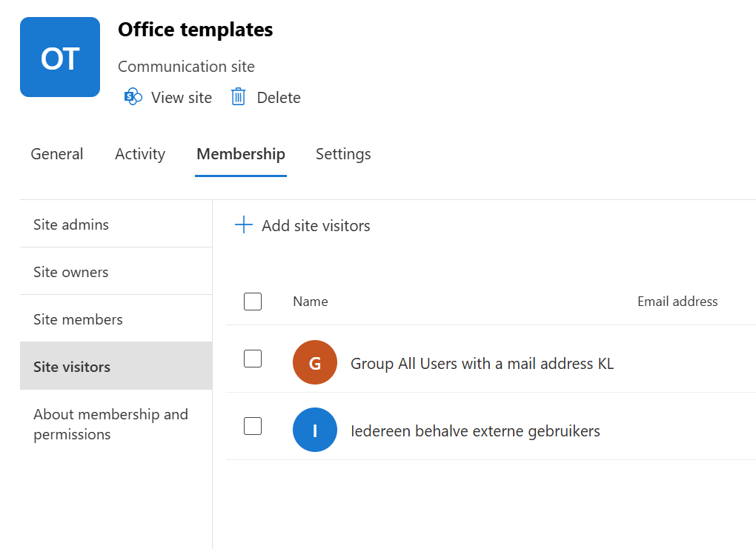Click the blue OT site logo

click(60, 57)
